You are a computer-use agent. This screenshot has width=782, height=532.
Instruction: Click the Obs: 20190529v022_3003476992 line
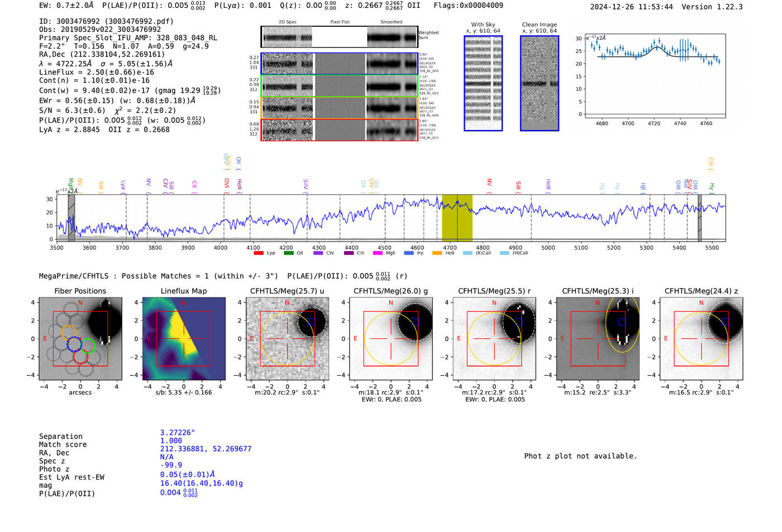click(x=100, y=30)
